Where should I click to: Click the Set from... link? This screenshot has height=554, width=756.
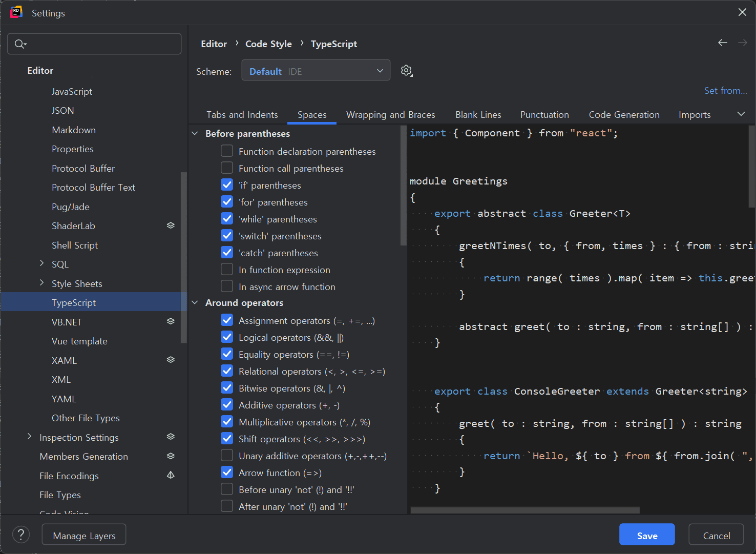[x=726, y=91]
